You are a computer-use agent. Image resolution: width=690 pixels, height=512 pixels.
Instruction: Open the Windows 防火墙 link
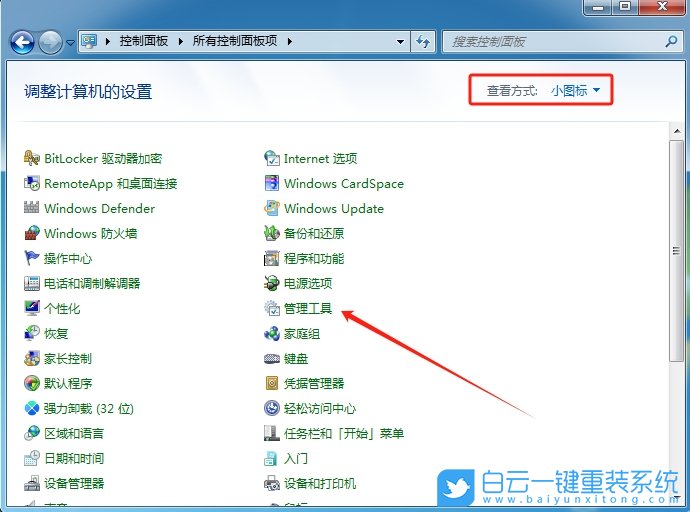coord(90,233)
